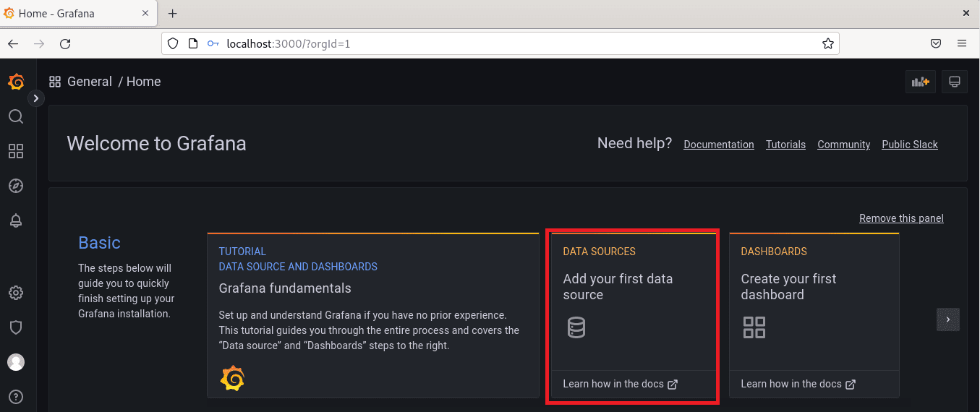980x412 pixels.
Task: Expand the sidebar with the chevron toggle
Action: (x=36, y=98)
